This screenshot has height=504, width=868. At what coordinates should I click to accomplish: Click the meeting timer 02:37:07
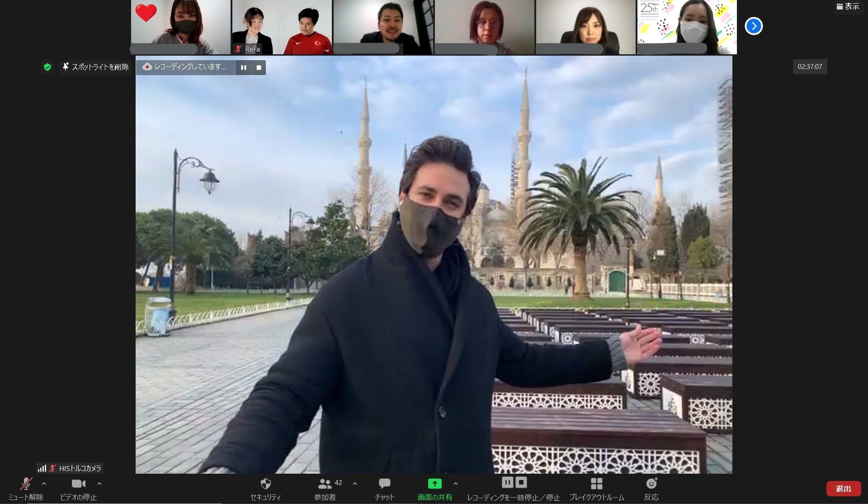pyautogui.click(x=810, y=67)
